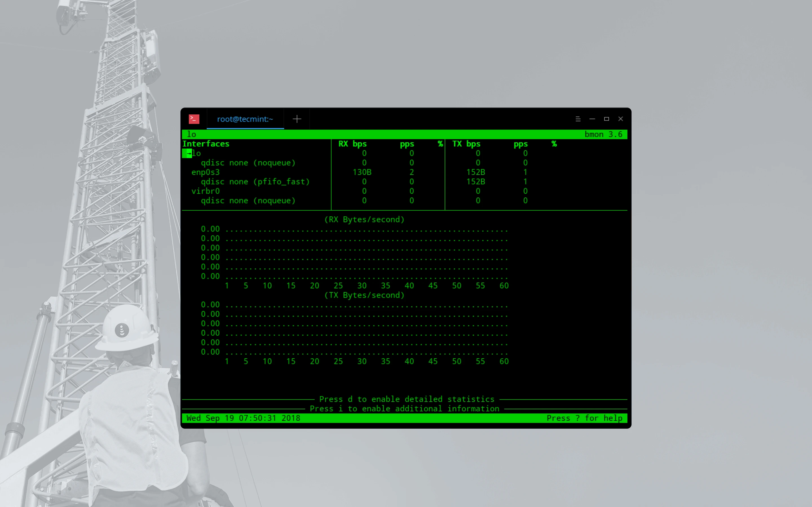Viewport: 812px width, 507px height.
Task: Select the enp0s3 interface row
Action: pyautogui.click(x=205, y=172)
